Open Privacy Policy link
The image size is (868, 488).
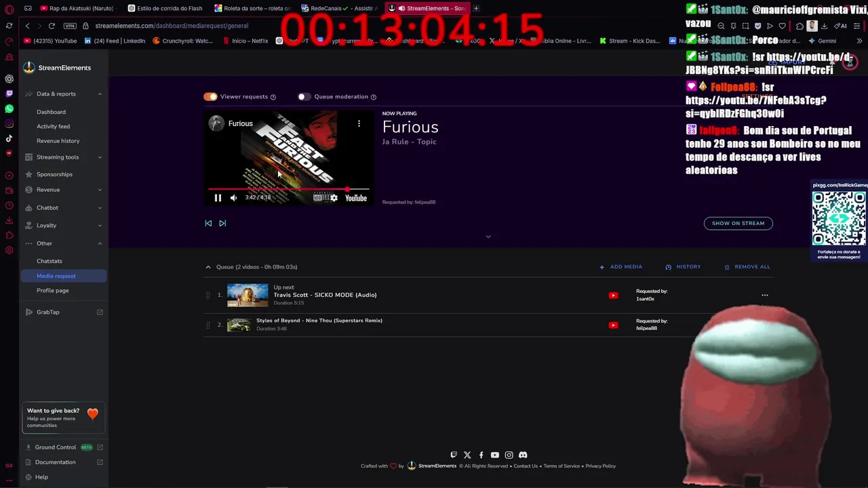tap(601, 466)
